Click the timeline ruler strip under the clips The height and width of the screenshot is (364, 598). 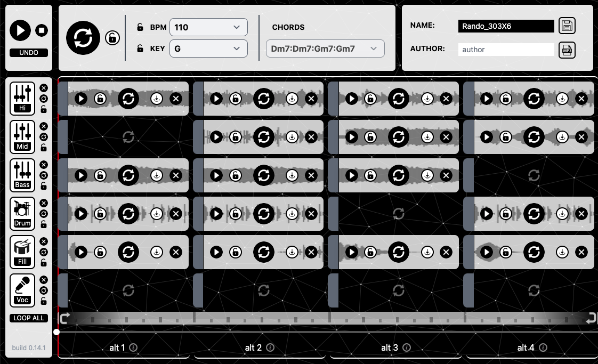328,318
